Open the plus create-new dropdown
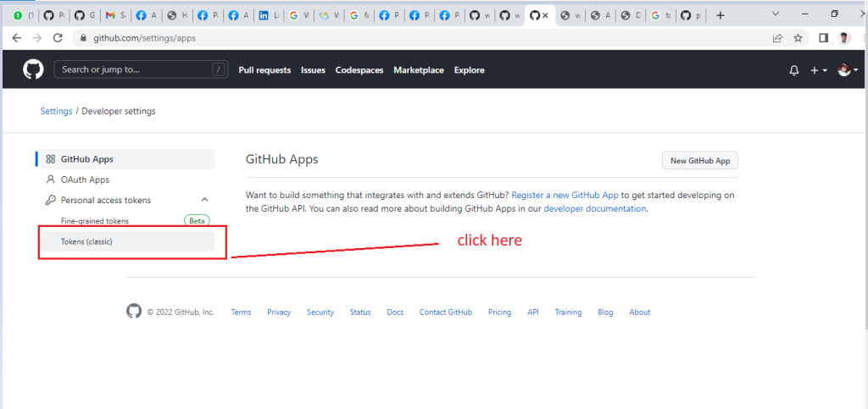868x409 pixels. click(818, 70)
